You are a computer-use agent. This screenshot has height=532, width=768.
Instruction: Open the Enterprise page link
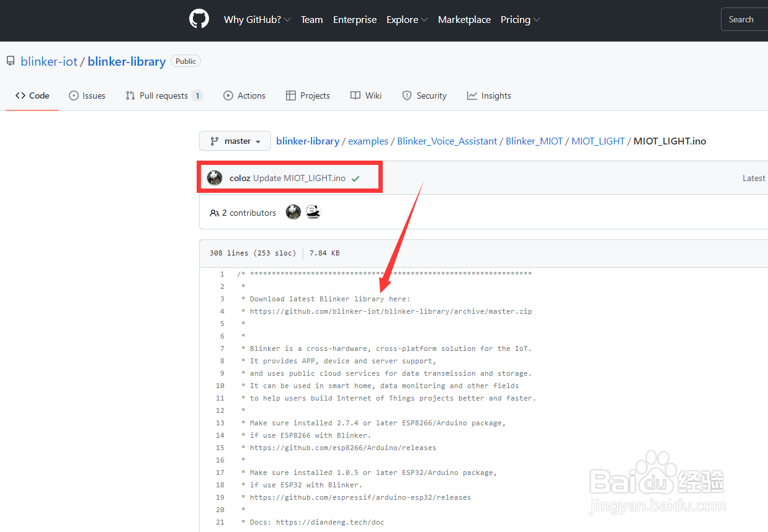pyautogui.click(x=355, y=20)
